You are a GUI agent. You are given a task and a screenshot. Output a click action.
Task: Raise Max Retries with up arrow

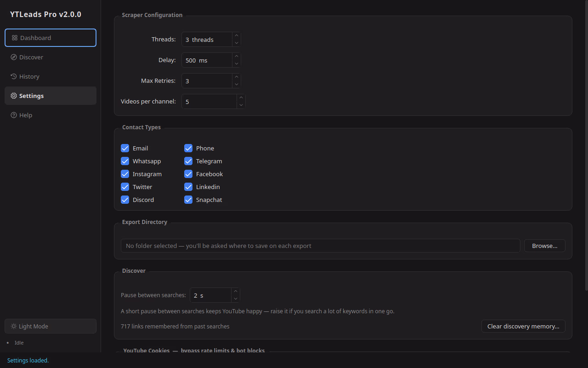[236, 77]
